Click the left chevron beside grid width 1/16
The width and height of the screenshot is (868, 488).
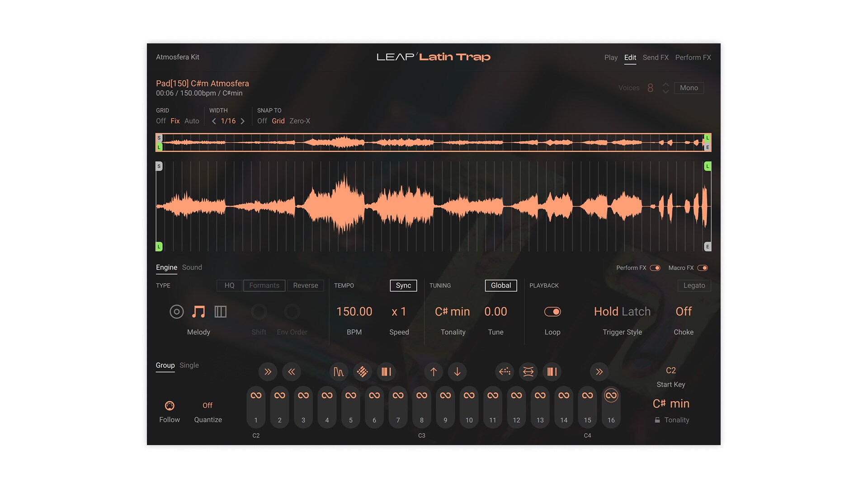coord(214,121)
